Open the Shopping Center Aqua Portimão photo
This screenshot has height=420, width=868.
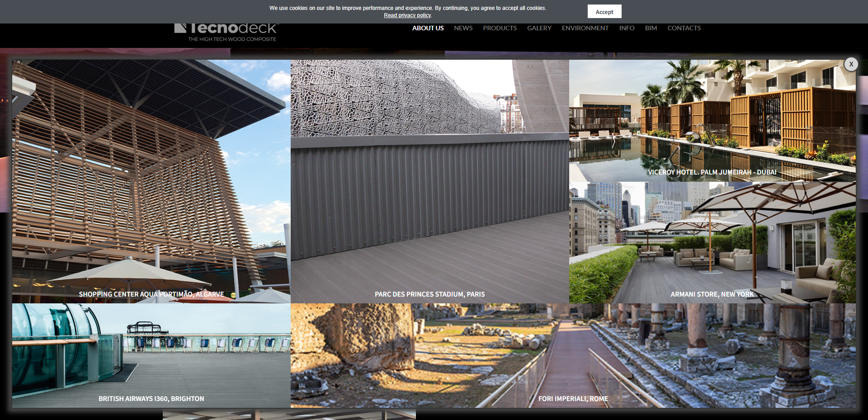click(x=151, y=181)
